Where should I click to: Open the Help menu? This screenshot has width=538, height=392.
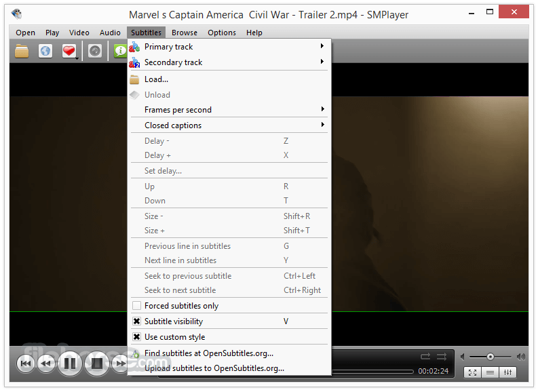point(254,33)
